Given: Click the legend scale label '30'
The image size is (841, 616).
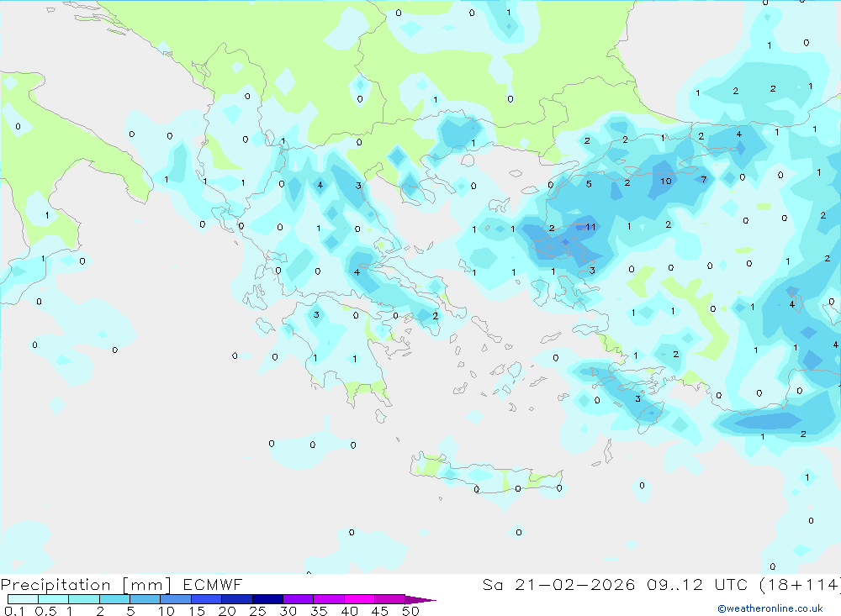Looking at the screenshot, I should pyautogui.click(x=288, y=611).
